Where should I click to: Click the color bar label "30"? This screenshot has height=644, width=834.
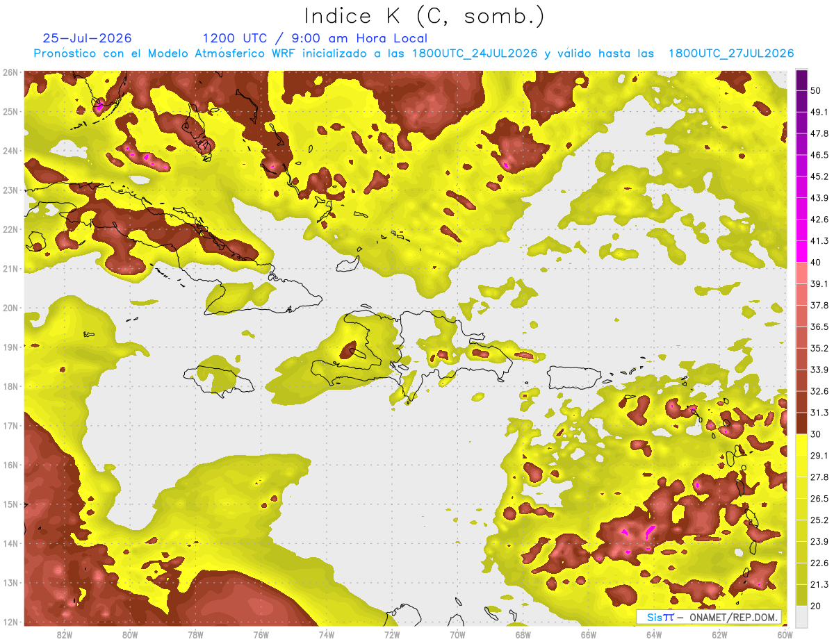(816, 434)
